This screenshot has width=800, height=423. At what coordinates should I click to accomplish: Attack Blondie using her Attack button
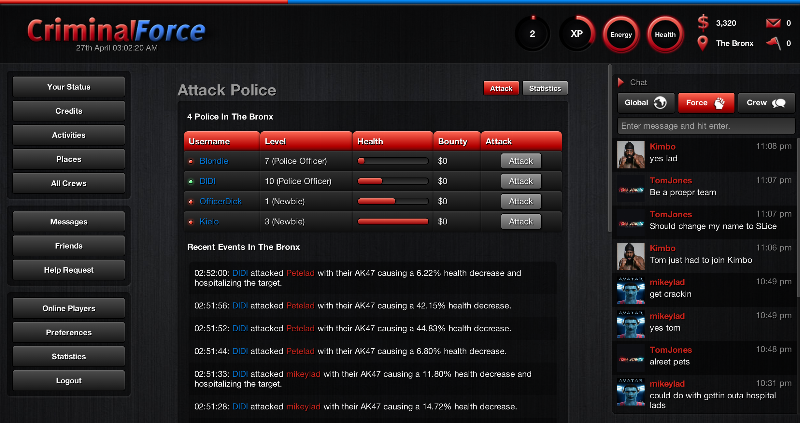520,161
